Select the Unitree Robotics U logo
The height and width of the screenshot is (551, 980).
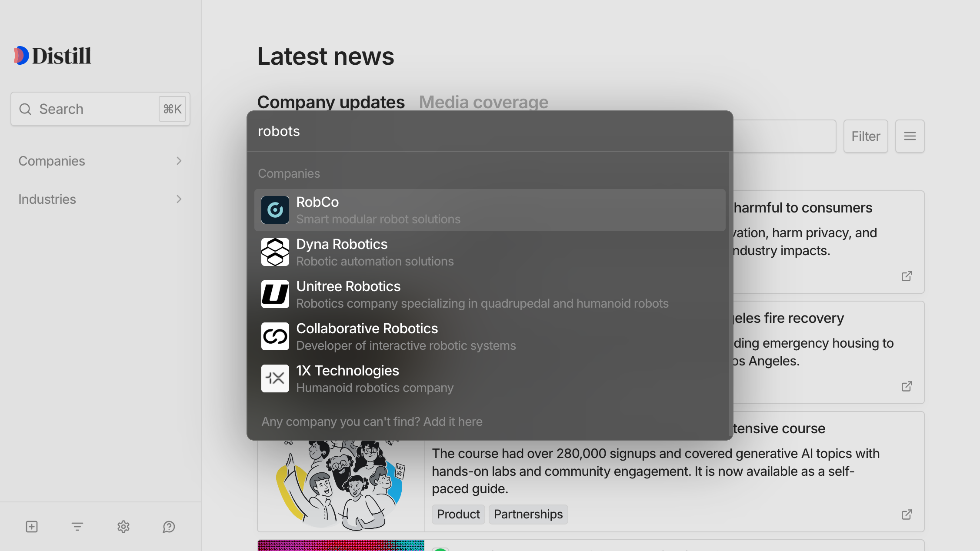(275, 294)
